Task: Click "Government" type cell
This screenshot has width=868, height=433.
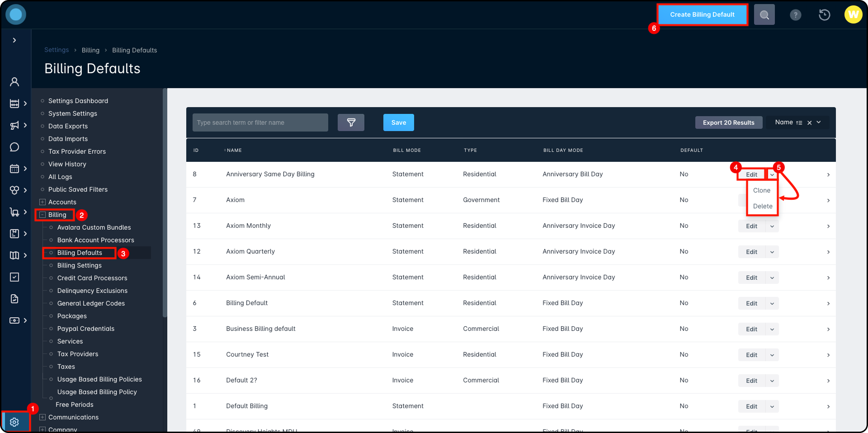Action: [x=481, y=200]
